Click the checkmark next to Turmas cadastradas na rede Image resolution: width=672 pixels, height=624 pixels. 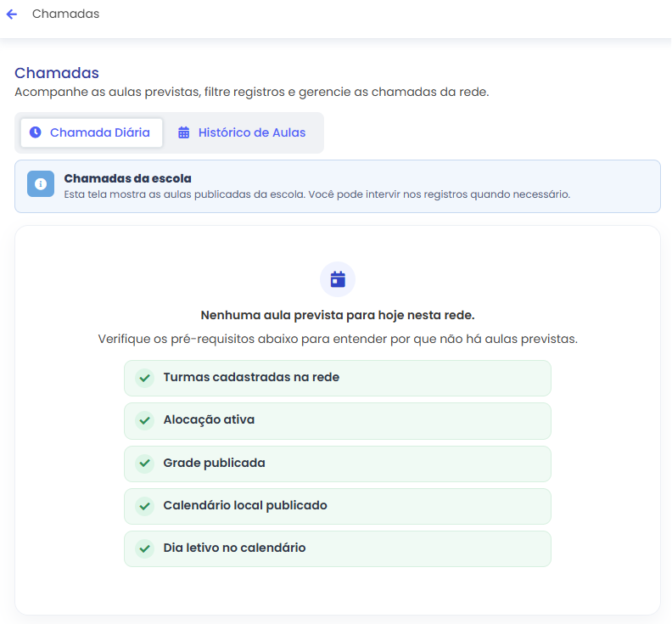[145, 378]
